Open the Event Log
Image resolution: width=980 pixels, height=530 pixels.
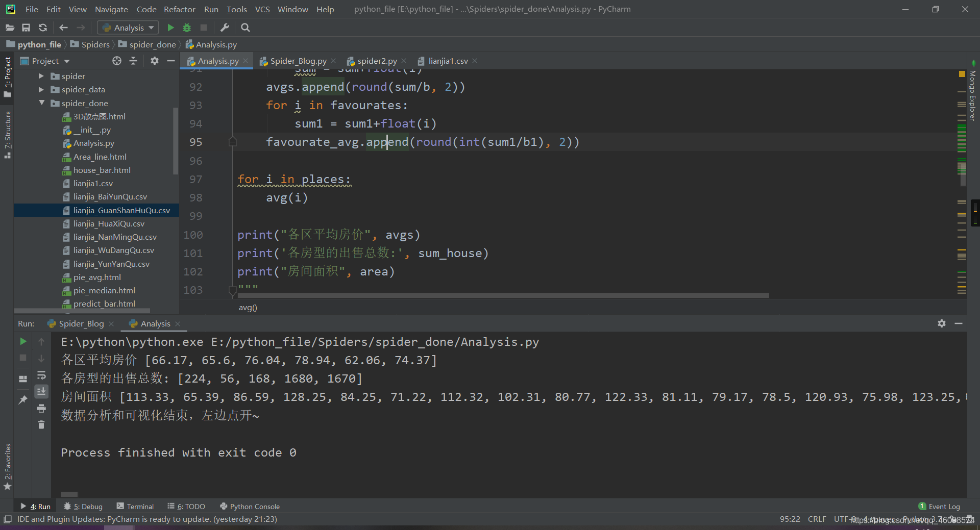coord(939,506)
